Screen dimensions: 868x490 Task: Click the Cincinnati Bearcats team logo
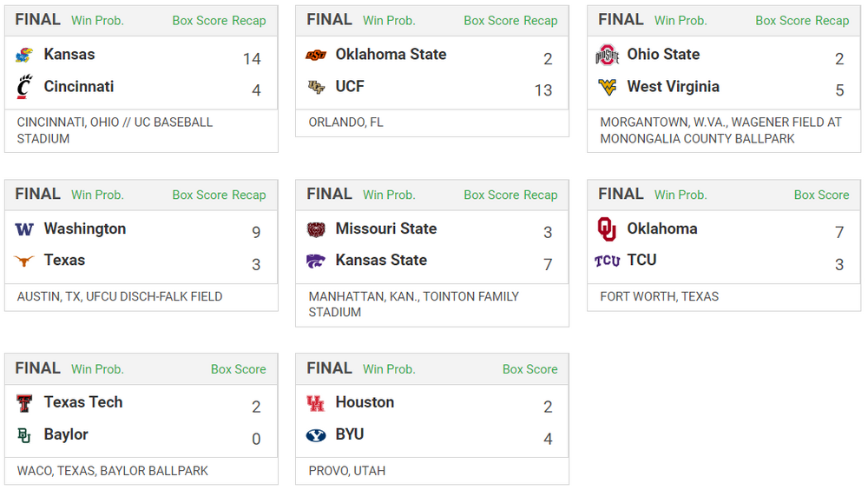coord(24,87)
